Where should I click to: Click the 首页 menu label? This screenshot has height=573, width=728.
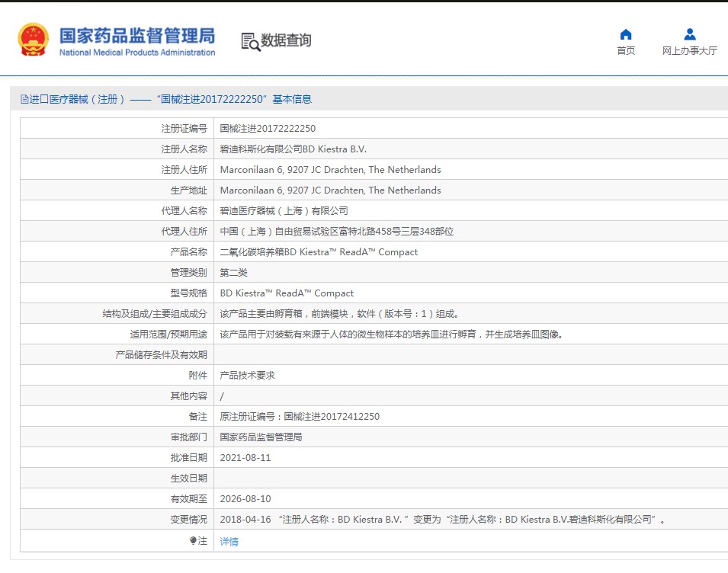626,50
